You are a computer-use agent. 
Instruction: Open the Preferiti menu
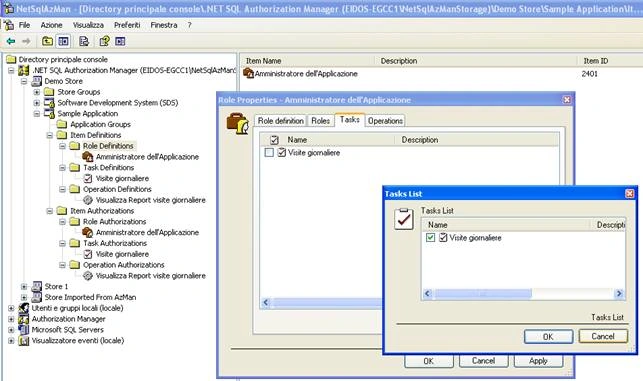click(x=127, y=25)
